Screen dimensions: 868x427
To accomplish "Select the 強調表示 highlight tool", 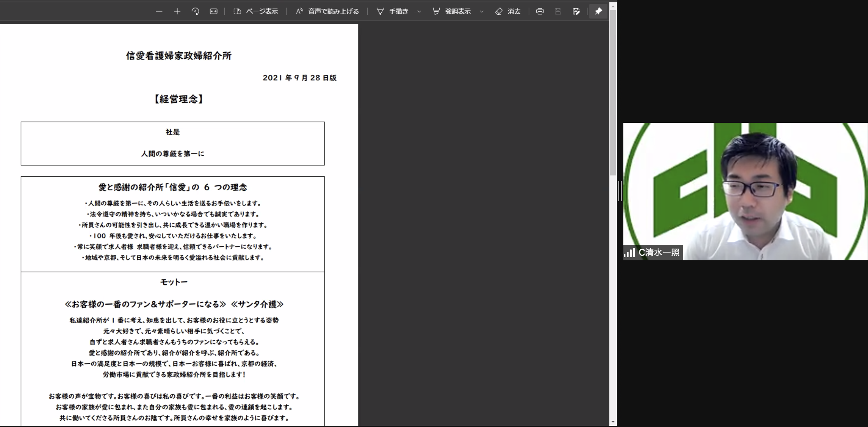I will point(452,11).
